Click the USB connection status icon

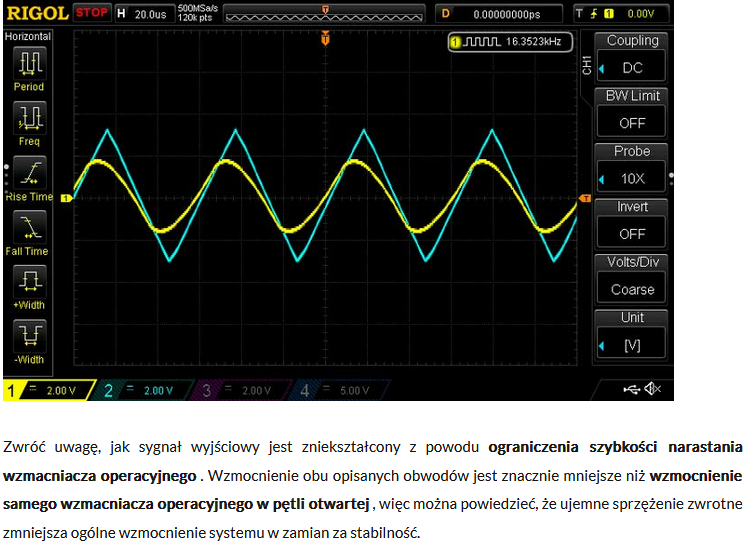[631, 389]
